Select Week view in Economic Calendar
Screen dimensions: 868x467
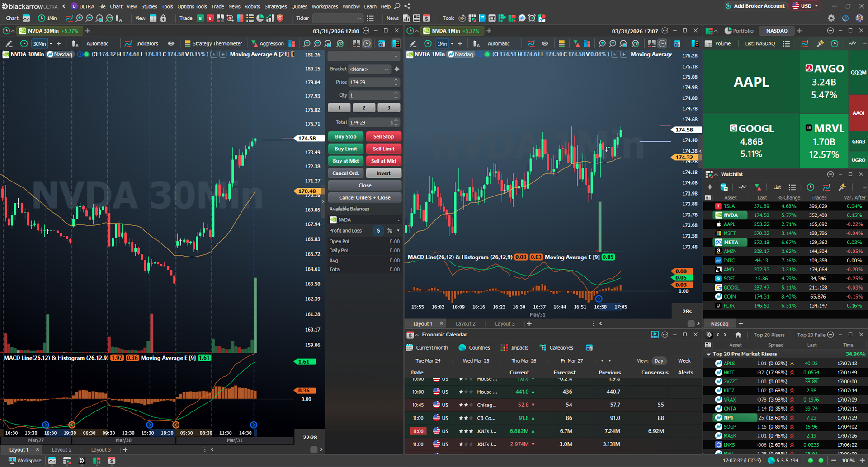(x=684, y=361)
